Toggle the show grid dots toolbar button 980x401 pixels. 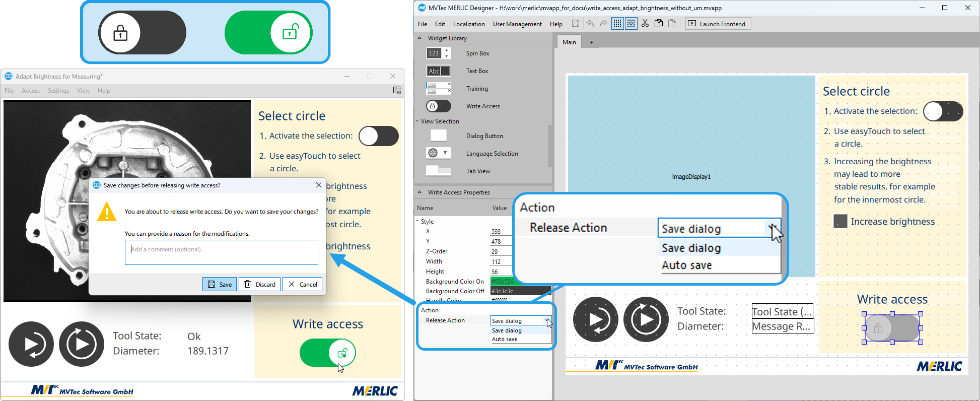click(617, 24)
